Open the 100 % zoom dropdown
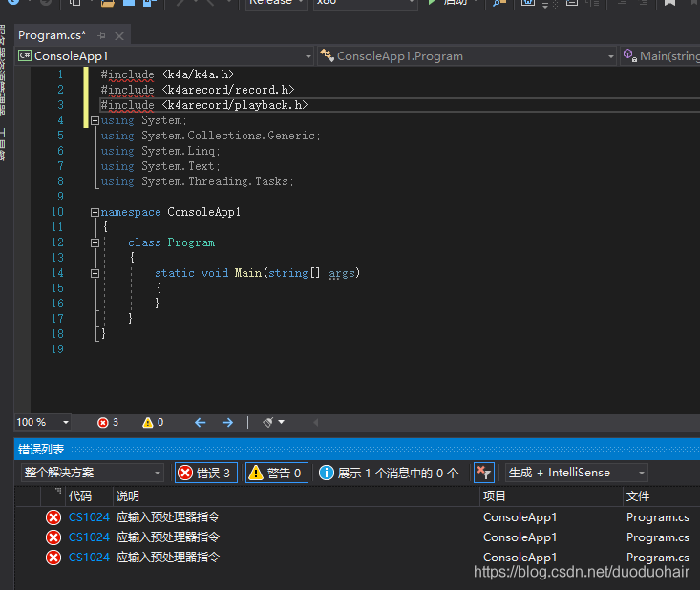700x590 pixels. point(66,422)
